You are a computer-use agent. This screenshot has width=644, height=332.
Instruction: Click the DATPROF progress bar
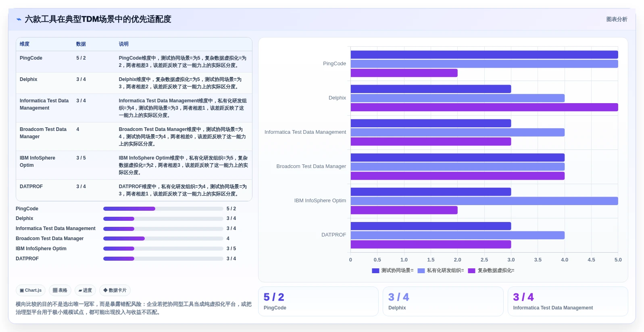click(163, 259)
